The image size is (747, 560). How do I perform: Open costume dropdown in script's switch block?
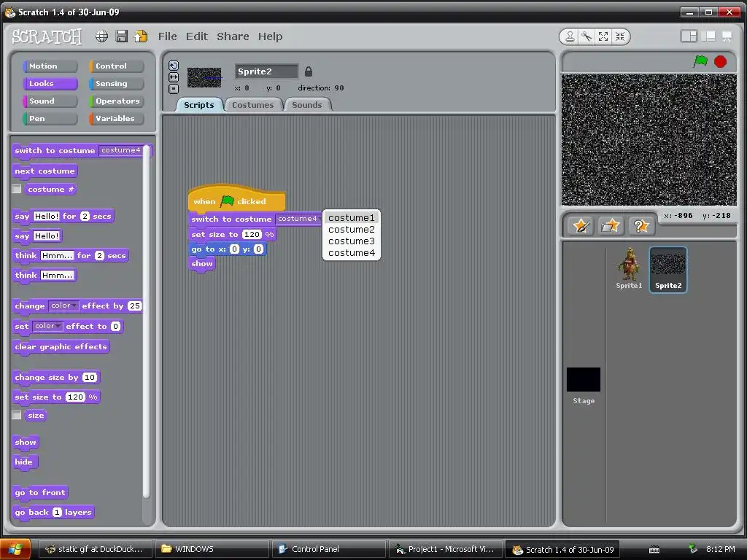click(x=298, y=219)
